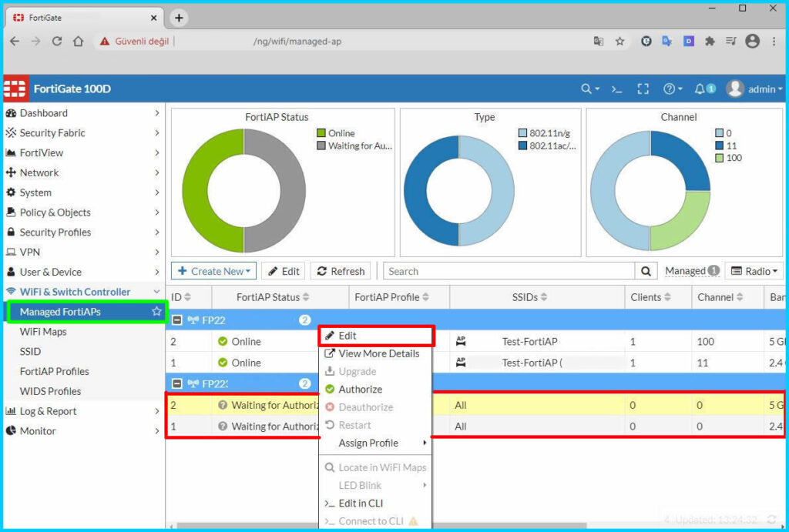Open the Create New dropdown
The image size is (789, 532).
(x=214, y=271)
